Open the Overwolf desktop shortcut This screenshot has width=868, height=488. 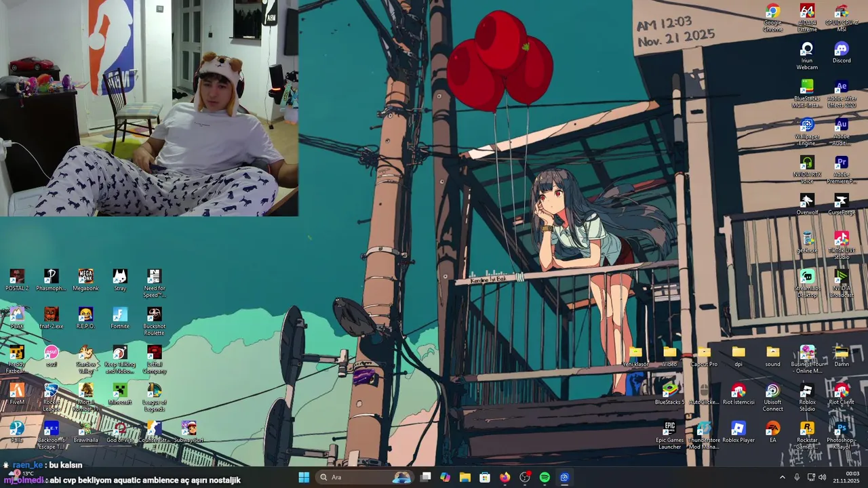807,203
